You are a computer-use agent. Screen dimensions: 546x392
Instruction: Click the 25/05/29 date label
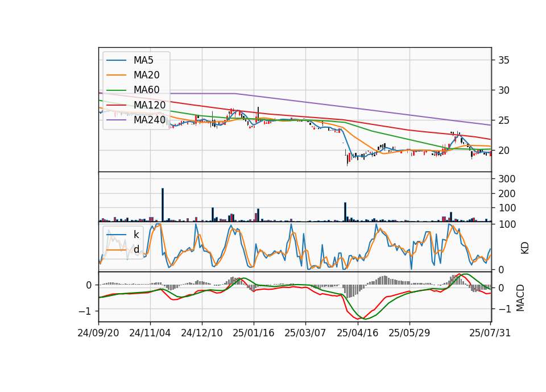pyautogui.click(x=409, y=333)
